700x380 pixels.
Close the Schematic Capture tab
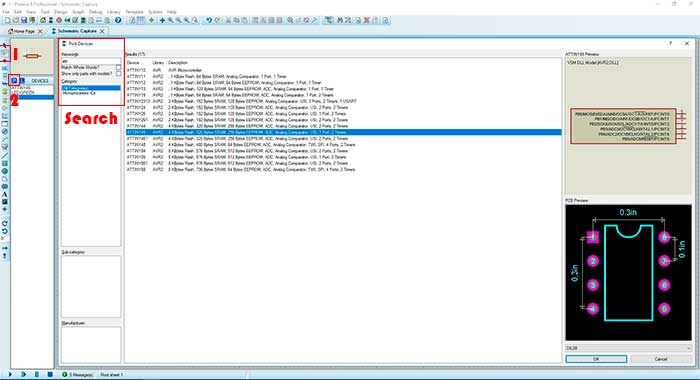(102, 31)
